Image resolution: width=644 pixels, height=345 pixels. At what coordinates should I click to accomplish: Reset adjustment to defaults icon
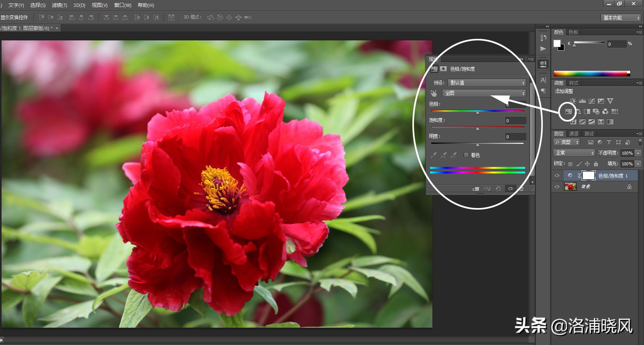[498, 189]
